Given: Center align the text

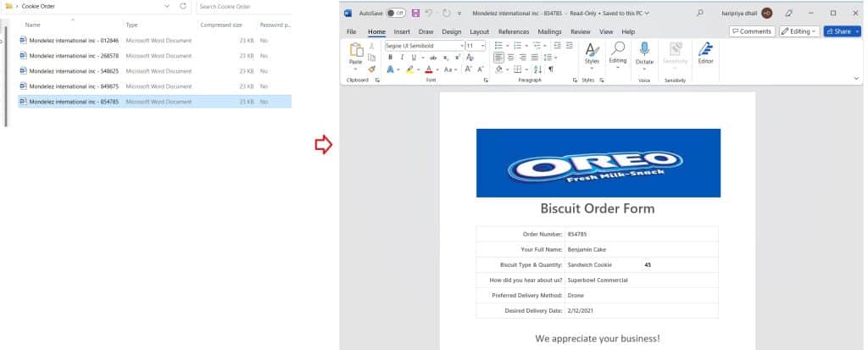Looking at the screenshot, I should pos(510,58).
